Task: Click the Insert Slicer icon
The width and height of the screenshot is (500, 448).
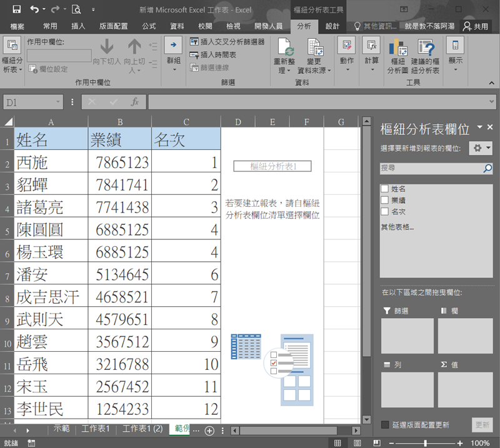Action: click(194, 42)
